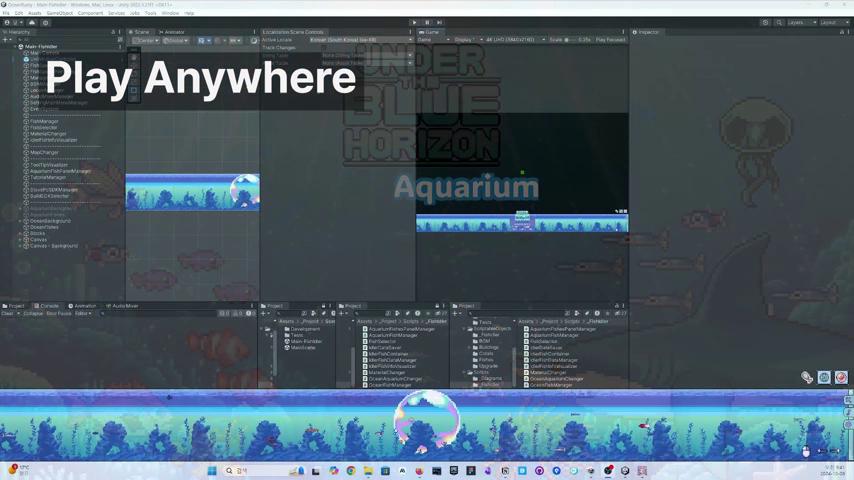The image size is (854, 480).
Task: Select FishManager in the Hierarchy
Action: tap(45, 121)
